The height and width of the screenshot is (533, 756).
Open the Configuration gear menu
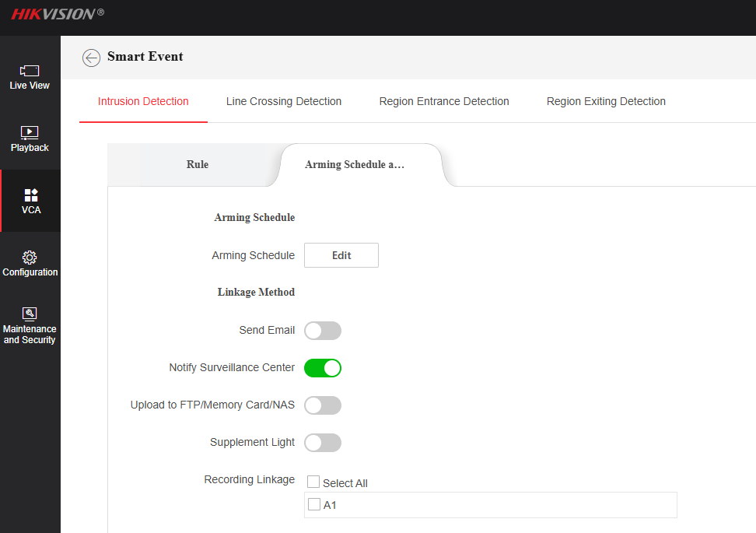pyautogui.click(x=30, y=264)
